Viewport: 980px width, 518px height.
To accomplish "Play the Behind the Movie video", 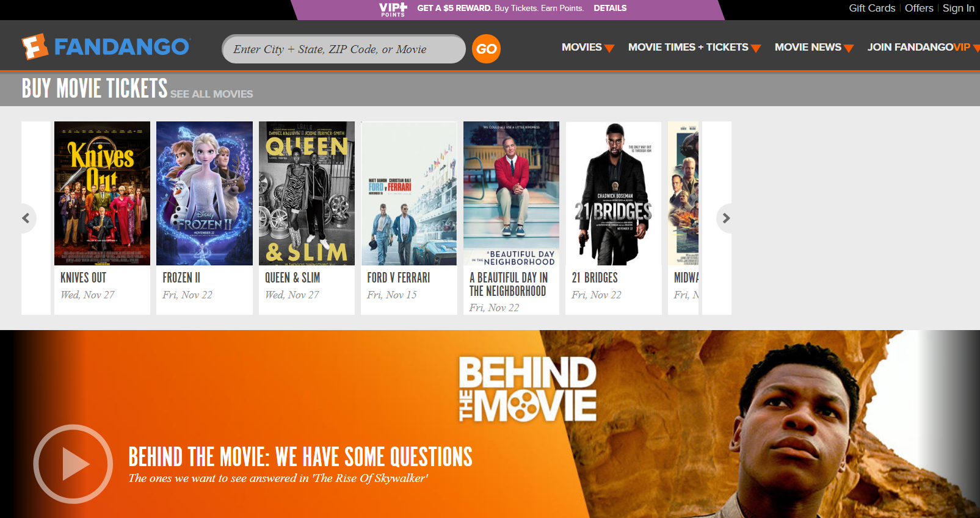I will (x=73, y=464).
